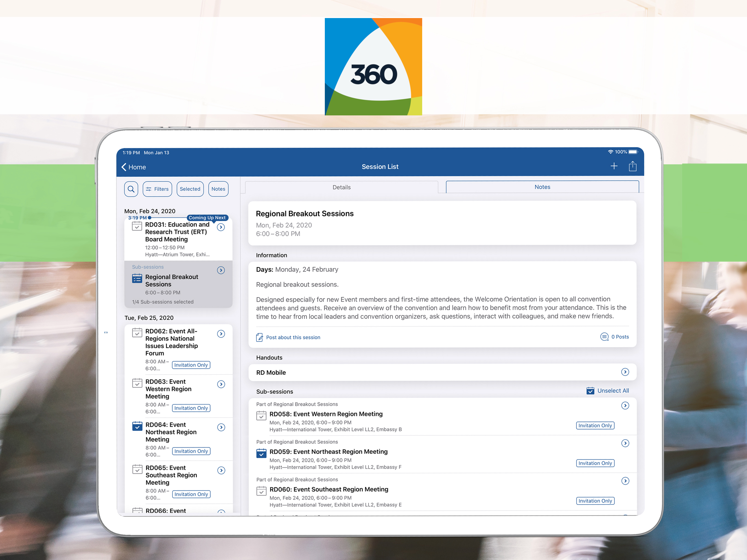This screenshot has height=560, width=747.
Task: Tap the plus icon in header
Action: click(614, 166)
